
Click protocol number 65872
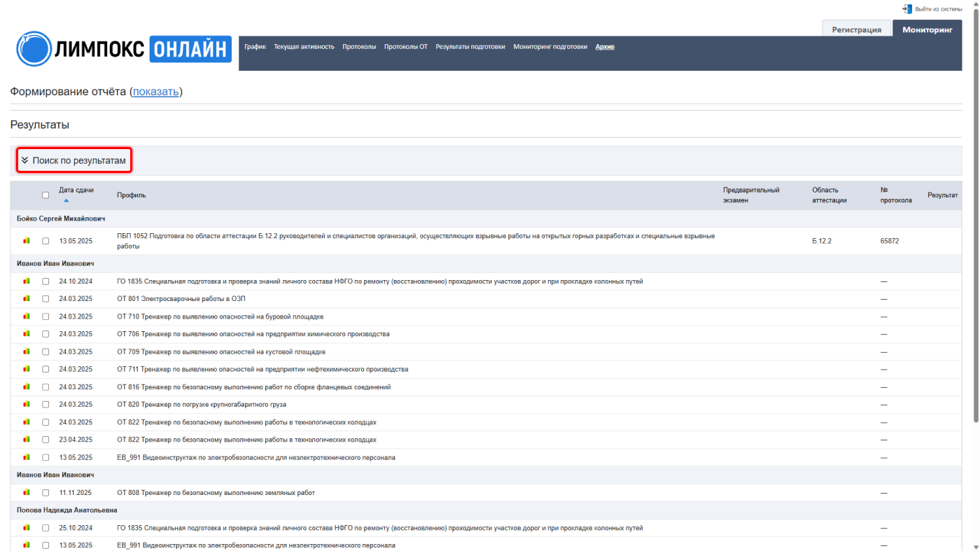click(x=890, y=241)
